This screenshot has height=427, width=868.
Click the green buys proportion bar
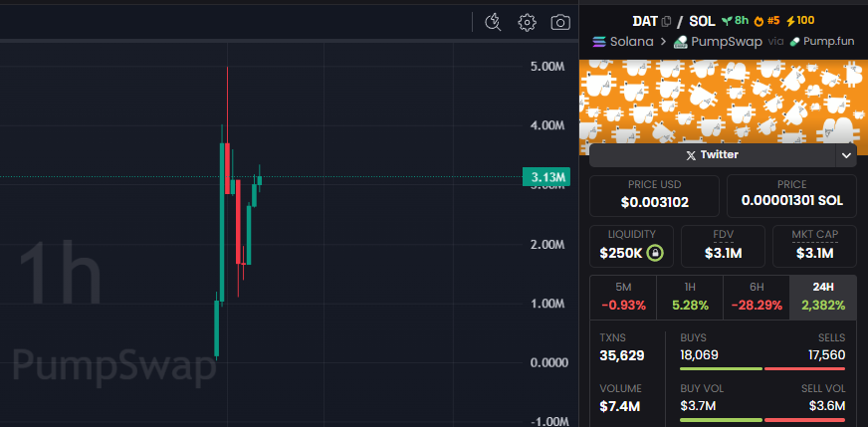pos(722,368)
